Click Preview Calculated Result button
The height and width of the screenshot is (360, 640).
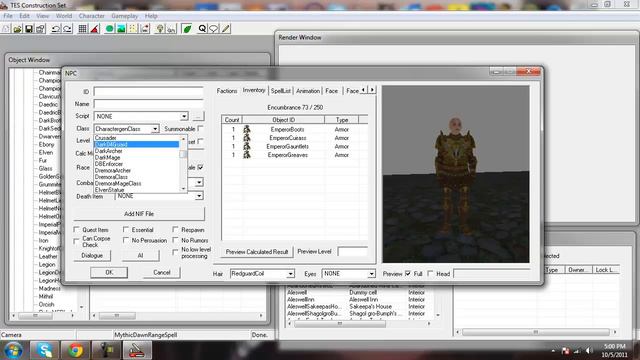coord(257,252)
